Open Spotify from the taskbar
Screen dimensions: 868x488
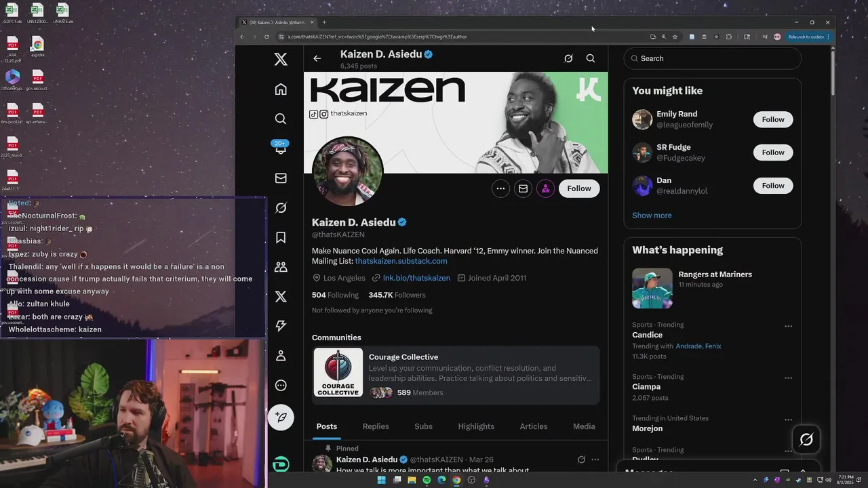427,480
